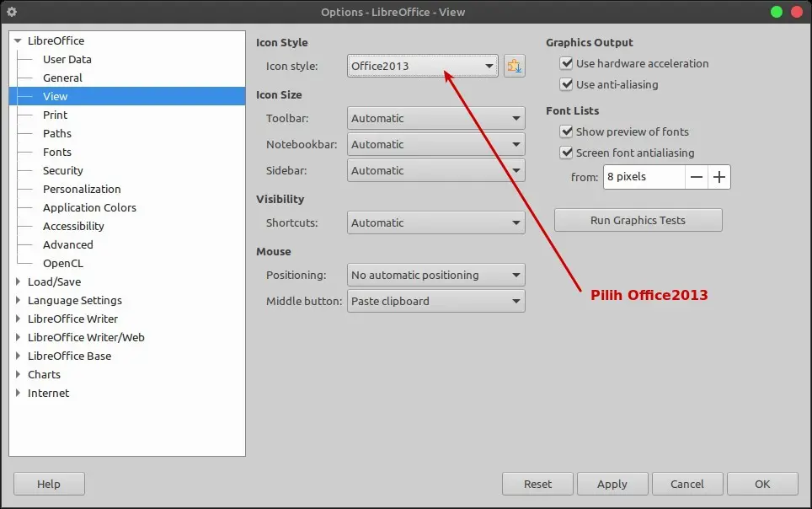Image resolution: width=812 pixels, height=509 pixels.
Task: Expand the Load/Save tree node
Action: point(19,282)
